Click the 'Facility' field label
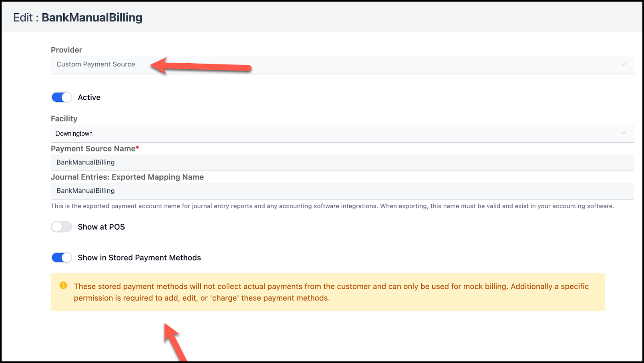The height and width of the screenshot is (363, 644). click(64, 119)
